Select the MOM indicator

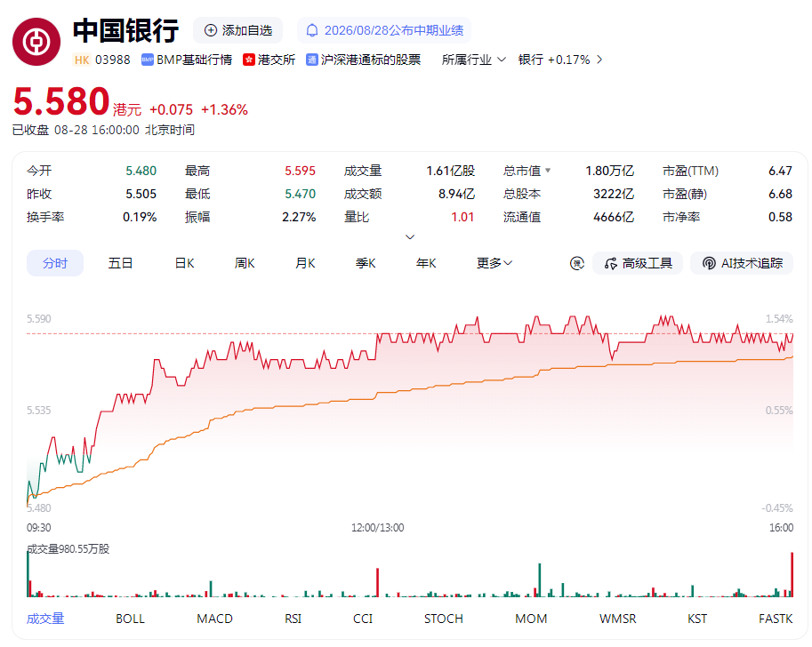click(531, 619)
